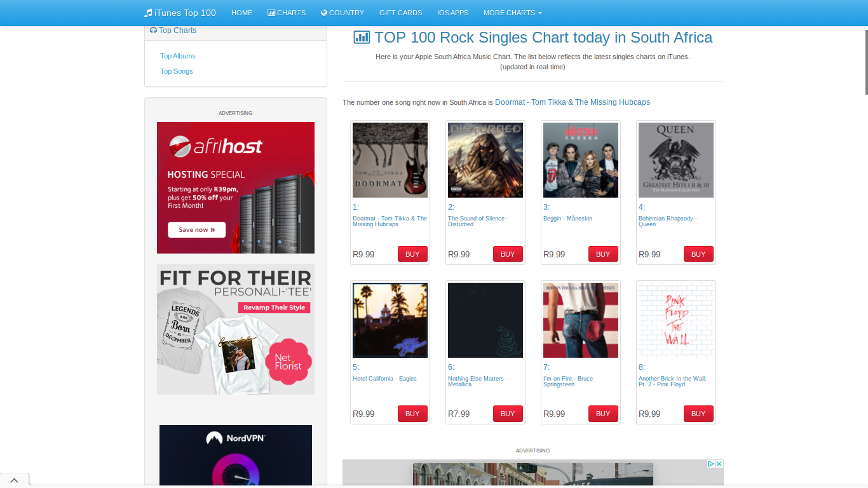The height and width of the screenshot is (488, 868).
Task: Click the headphones icon next to Top Charts
Action: click(x=153, y=30)
